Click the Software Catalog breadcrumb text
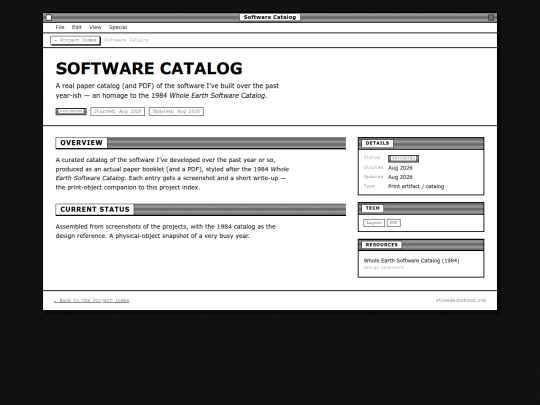Screen dimensions: 540x405 coord(126,40)
